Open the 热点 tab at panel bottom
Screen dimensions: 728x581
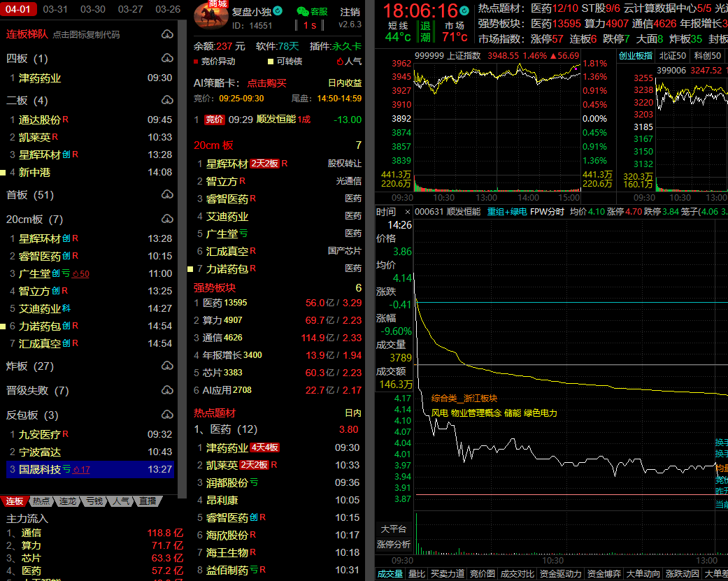tap(41, 501)
